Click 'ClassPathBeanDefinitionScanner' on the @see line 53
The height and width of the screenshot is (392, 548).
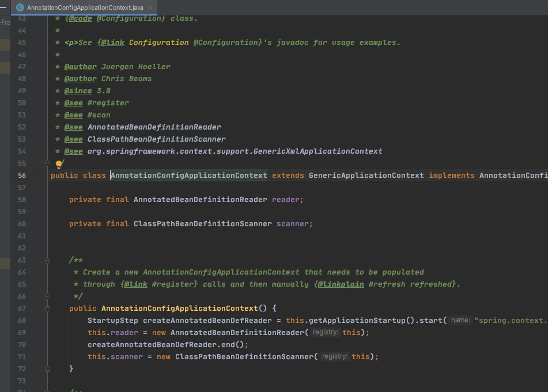(x=156, y=139)
